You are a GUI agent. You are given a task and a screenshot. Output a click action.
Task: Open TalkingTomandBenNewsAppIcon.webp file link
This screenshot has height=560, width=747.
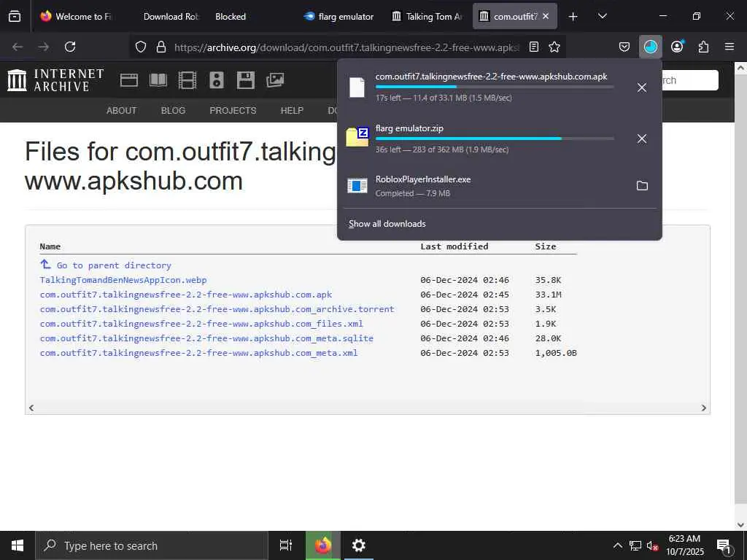pos(123,280)
